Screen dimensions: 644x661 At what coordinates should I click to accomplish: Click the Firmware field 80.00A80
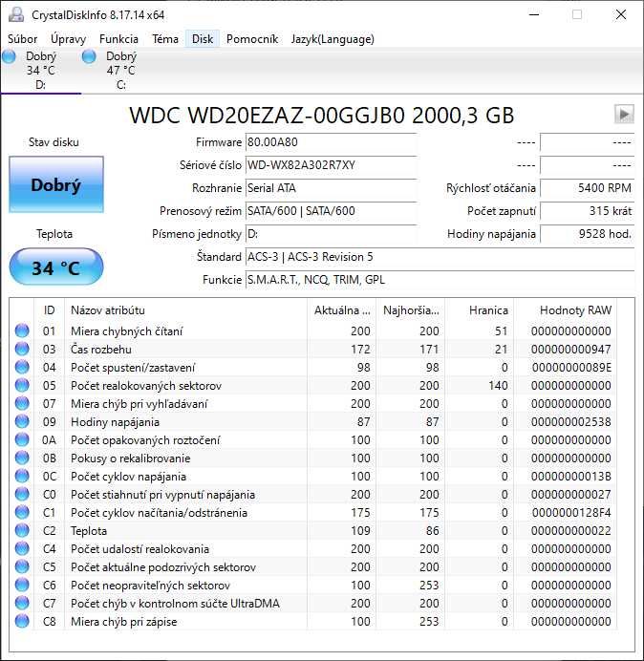click(331, 142)
